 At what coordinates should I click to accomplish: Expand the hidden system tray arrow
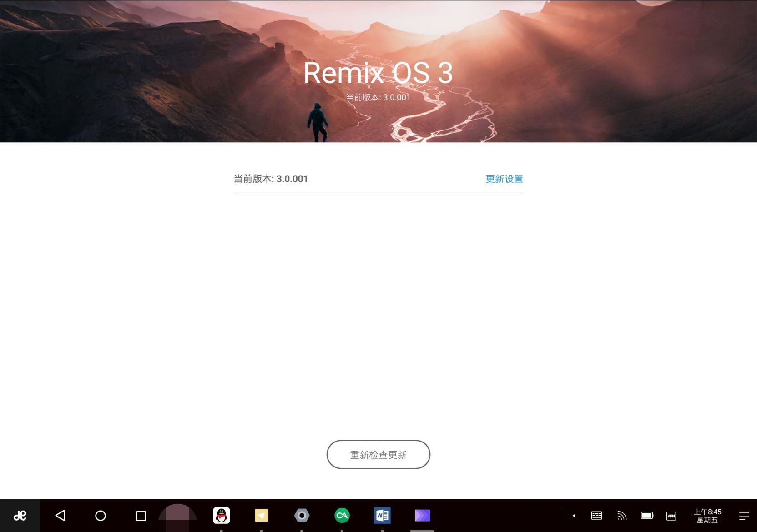(574, 516)
